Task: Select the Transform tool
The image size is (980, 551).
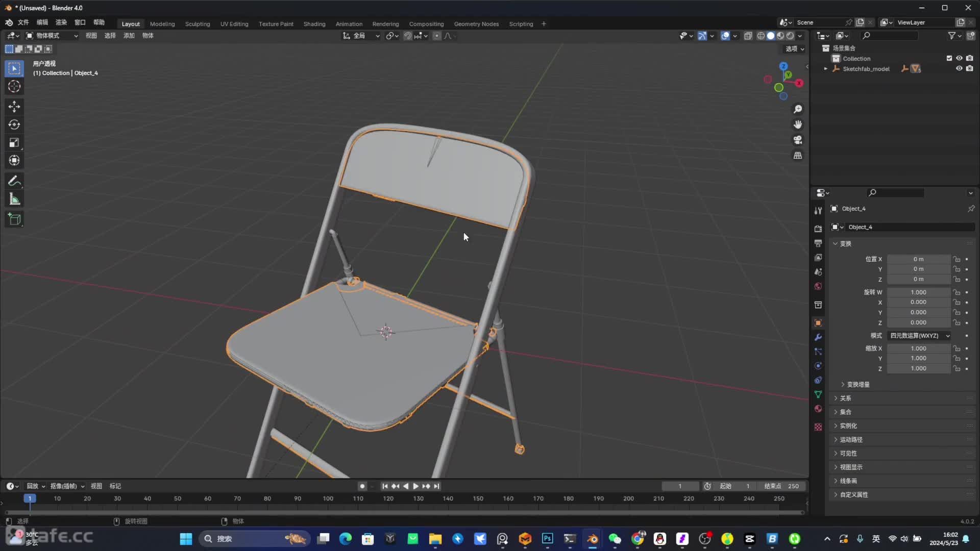Action: [14, 161]
